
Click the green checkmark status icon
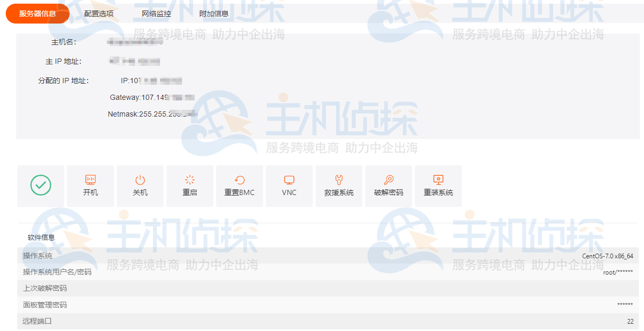[x=40, y=186]
